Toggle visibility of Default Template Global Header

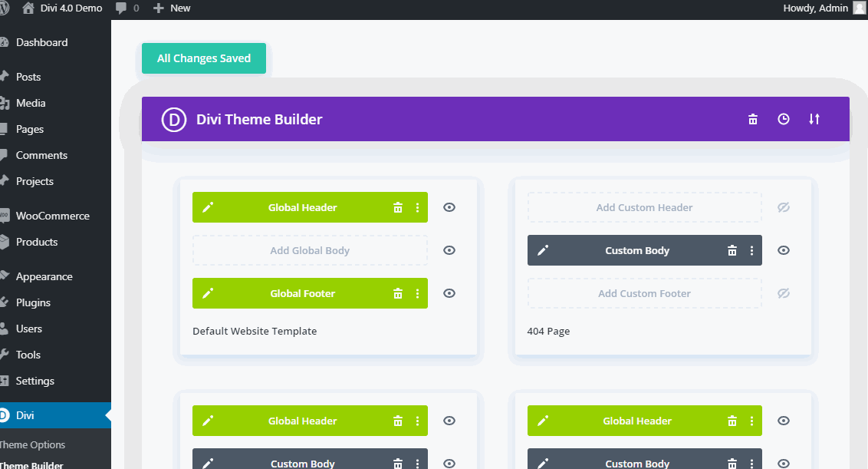tap(449, 207)
